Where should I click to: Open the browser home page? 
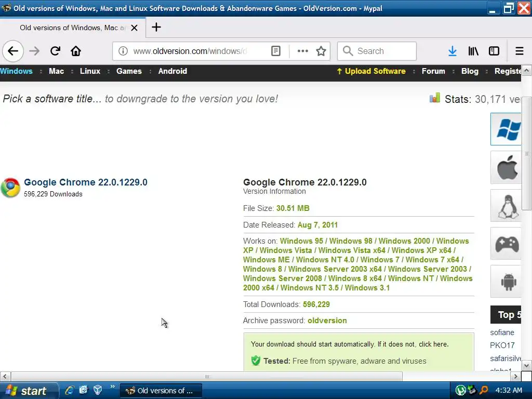76,51
